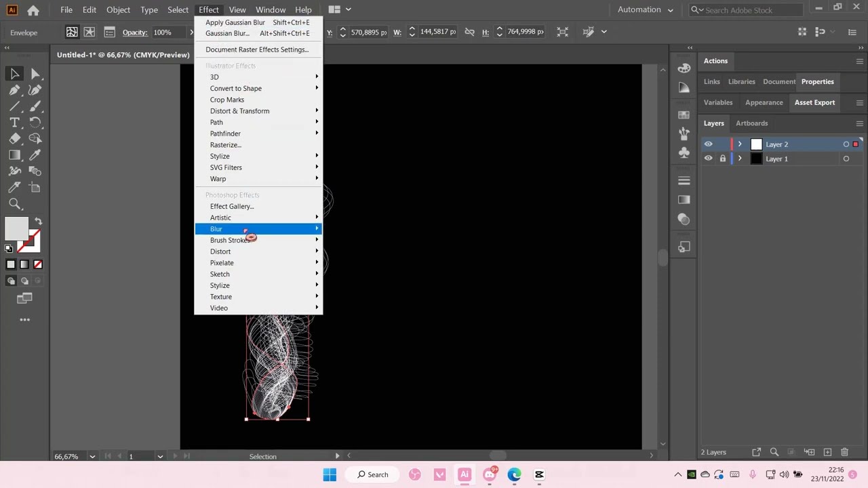Set fill to Color mode button
Viewport: 868px width, 488px height.
pos(11,264)
